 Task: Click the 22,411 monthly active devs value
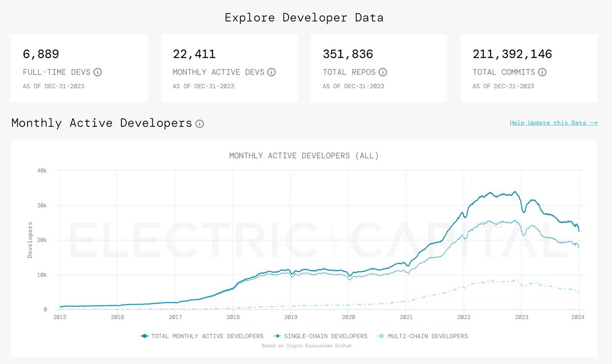tap(194, 54)
